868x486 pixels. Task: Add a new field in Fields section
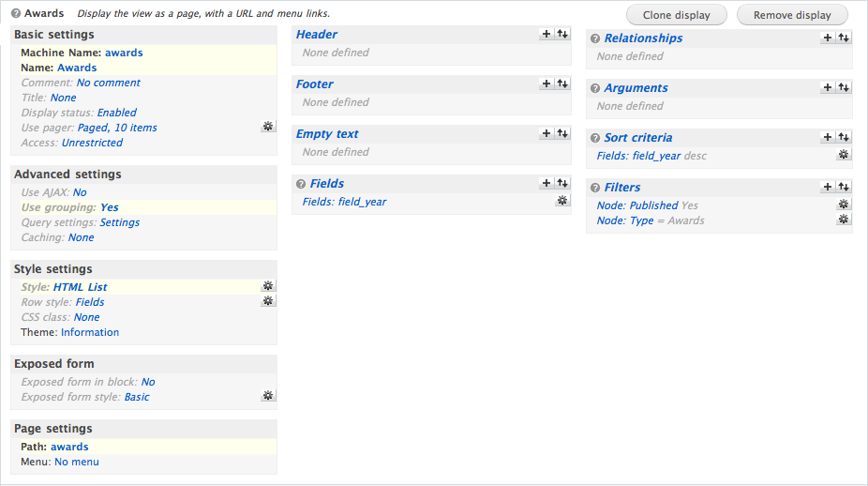tap(546, 183)
